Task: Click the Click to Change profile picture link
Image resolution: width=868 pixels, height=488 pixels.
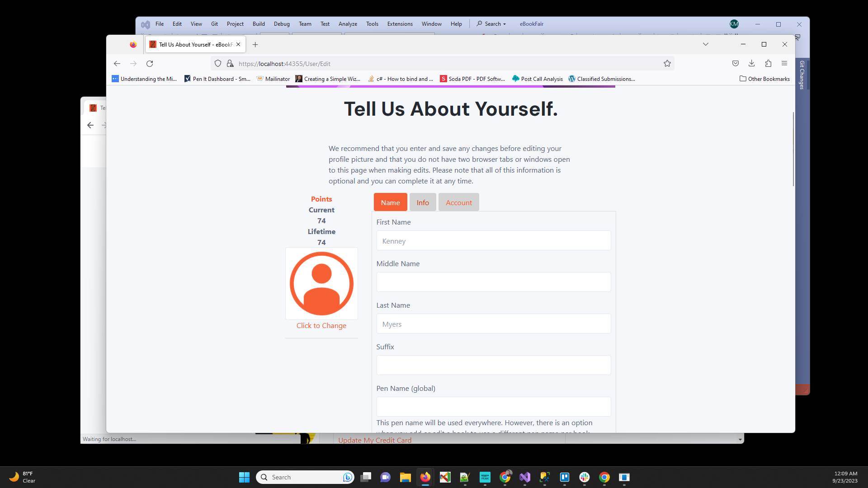Action: point(321,325)
